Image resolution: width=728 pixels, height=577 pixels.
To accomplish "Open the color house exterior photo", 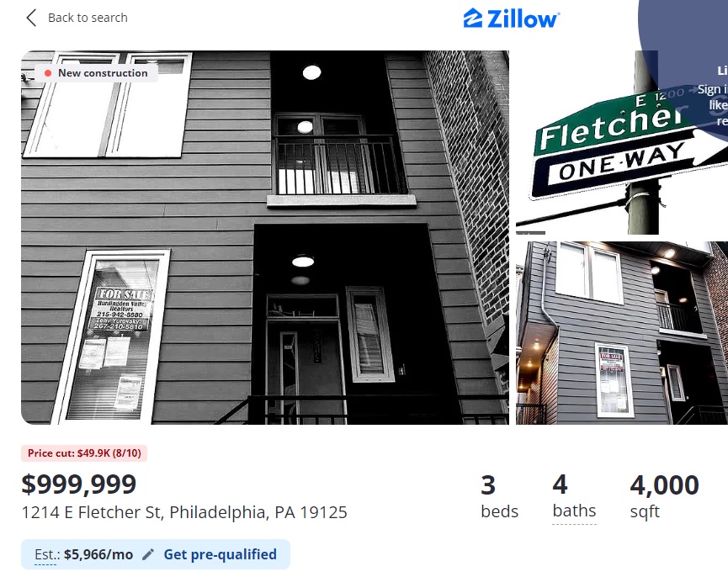I will 622,332.
